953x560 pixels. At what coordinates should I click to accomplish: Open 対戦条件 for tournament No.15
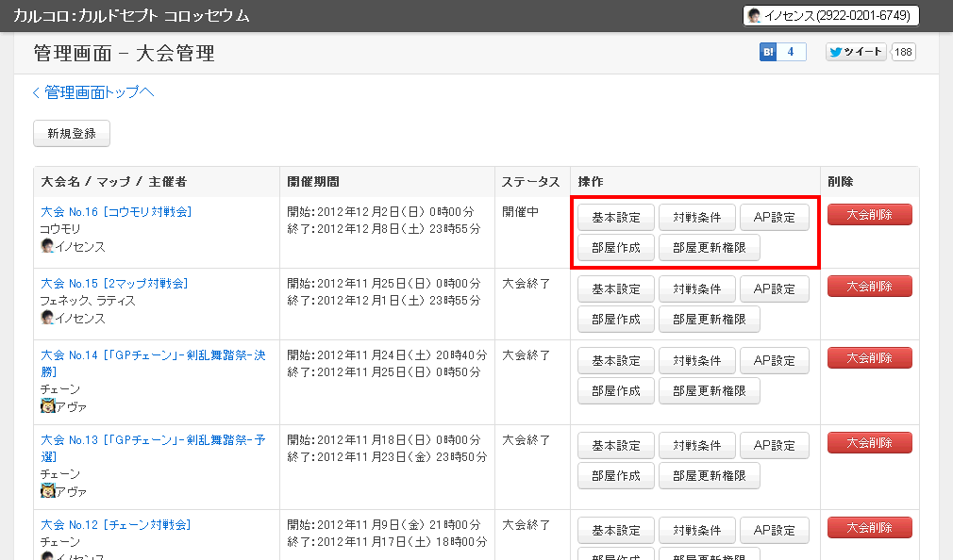tap(696, 289)
